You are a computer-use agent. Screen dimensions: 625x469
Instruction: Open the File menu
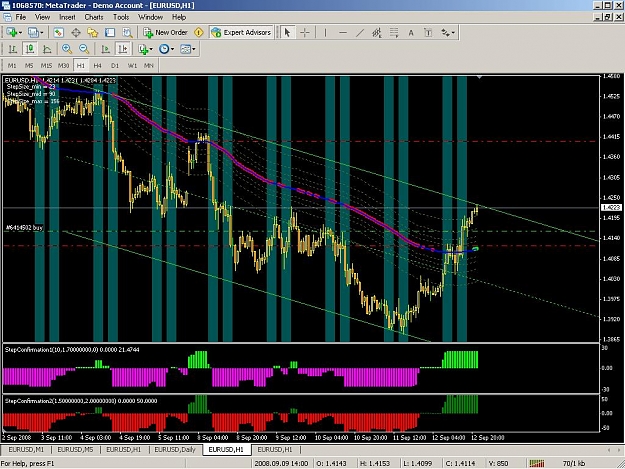click(x=21, y=17)
